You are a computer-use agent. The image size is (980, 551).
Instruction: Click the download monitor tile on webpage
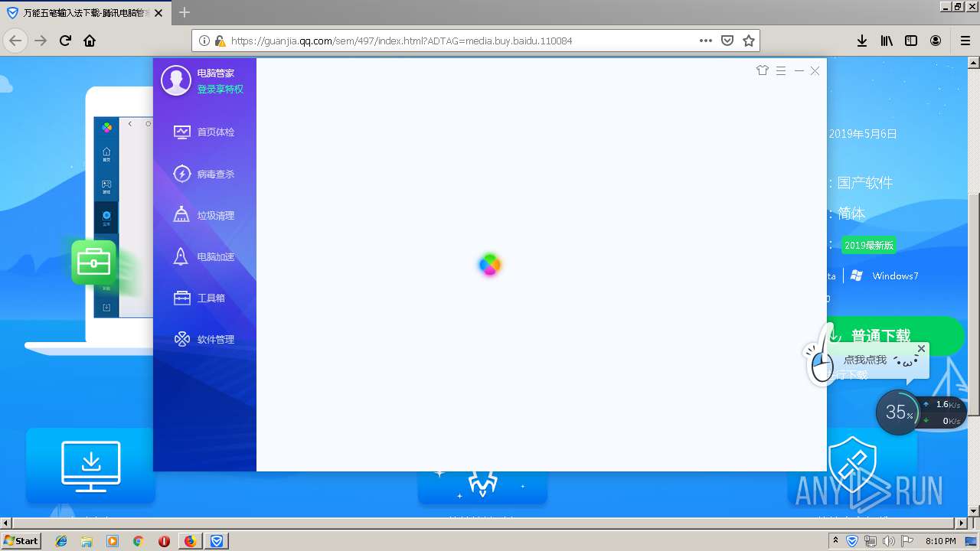click(x=90, y=465)
